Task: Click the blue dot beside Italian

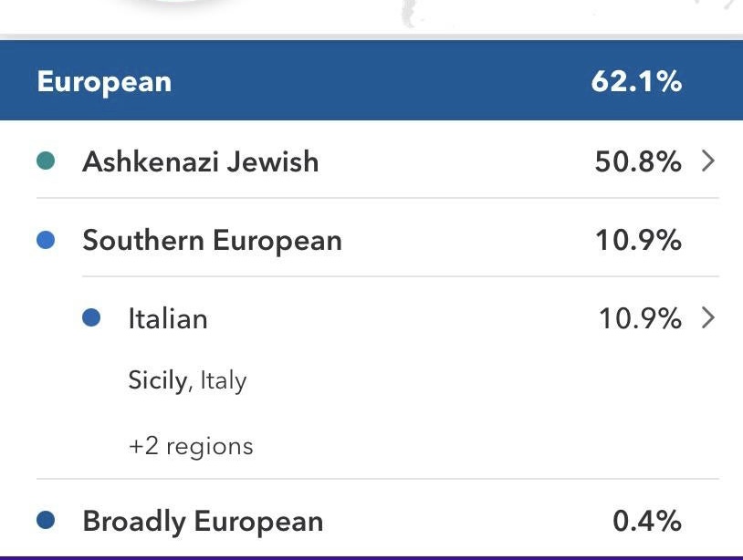Action: pos(91,318)
